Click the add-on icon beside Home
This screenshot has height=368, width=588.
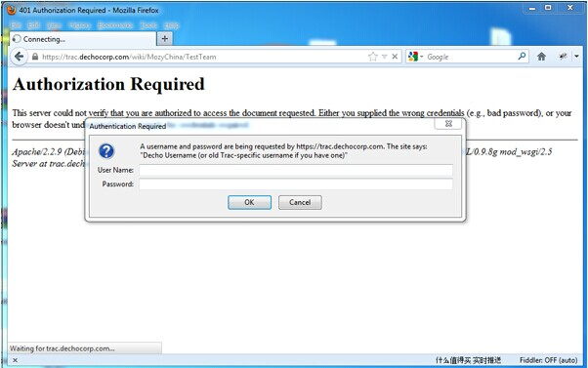pyautogui.click(x=563, y=57)
